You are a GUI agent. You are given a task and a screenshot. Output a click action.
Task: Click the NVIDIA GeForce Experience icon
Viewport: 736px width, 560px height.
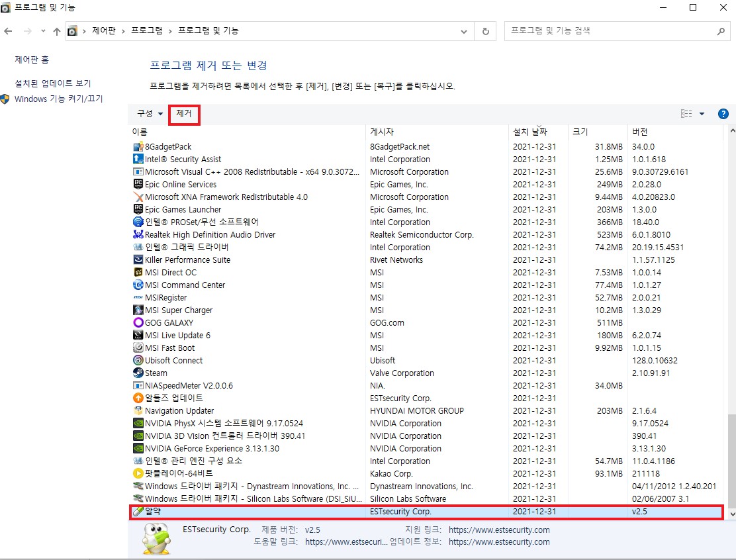click(x=138, y=449)
